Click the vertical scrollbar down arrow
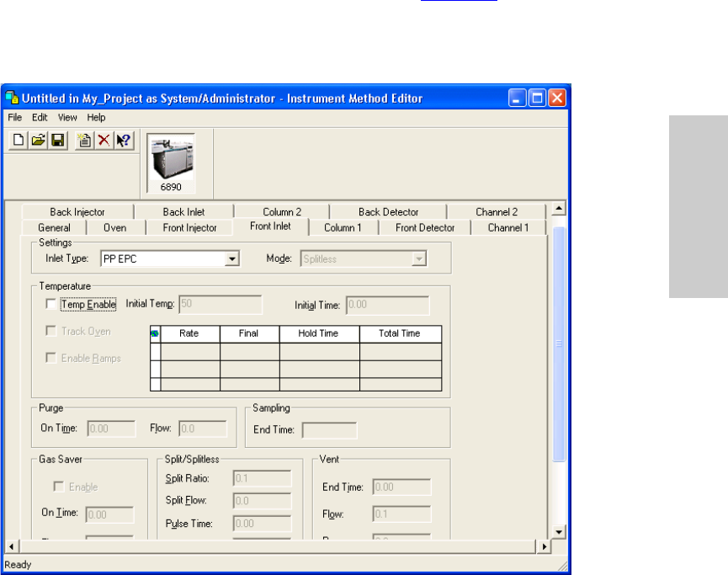The width and height of the screenshot is (728, 575). 559,532
